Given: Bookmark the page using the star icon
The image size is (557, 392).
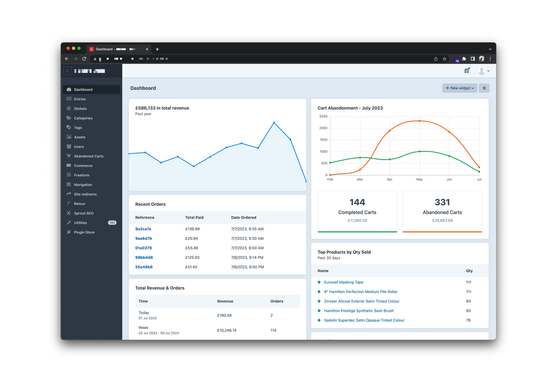Looking at the screenshot, I should (444, 59).
